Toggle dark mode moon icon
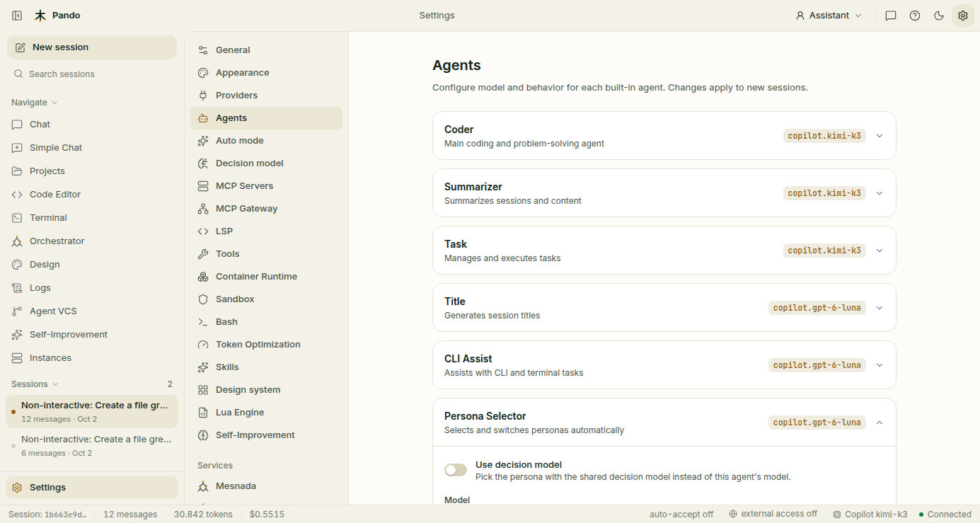Screen dimensions: 980x523 [939, 16]
